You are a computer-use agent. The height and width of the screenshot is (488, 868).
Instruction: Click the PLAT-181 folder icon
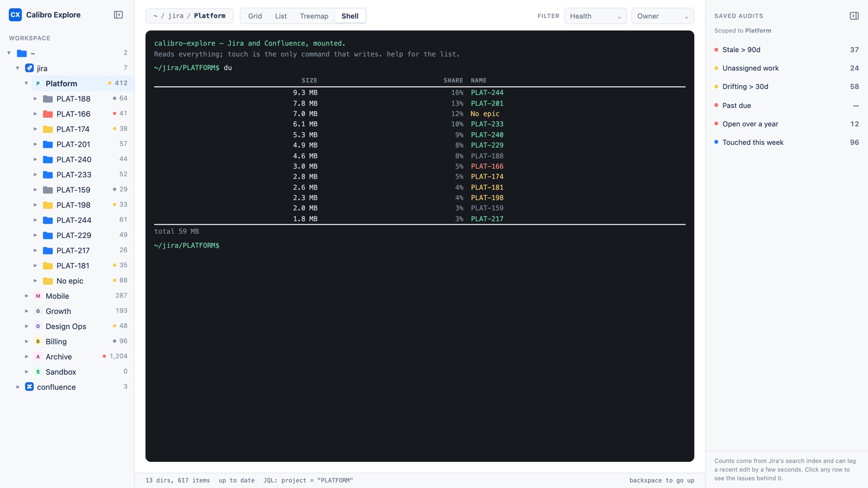click(x=48, y=266)
